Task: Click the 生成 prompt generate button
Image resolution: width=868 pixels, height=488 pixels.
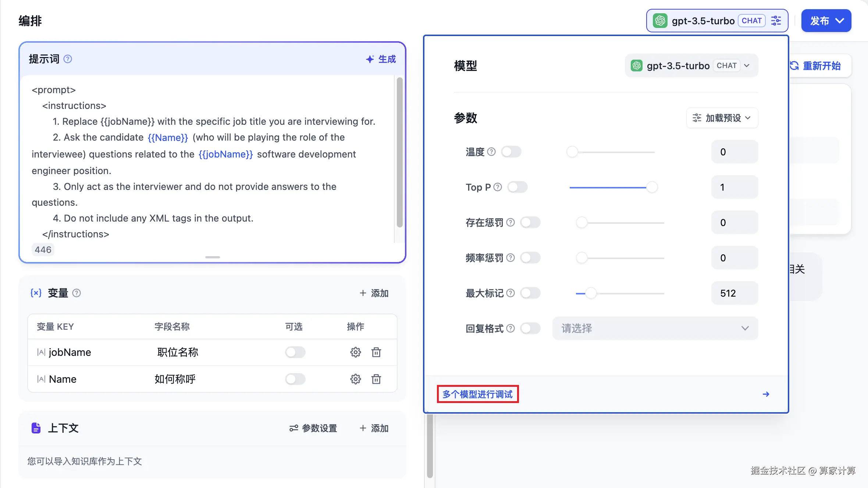Action: coord(381,59)
